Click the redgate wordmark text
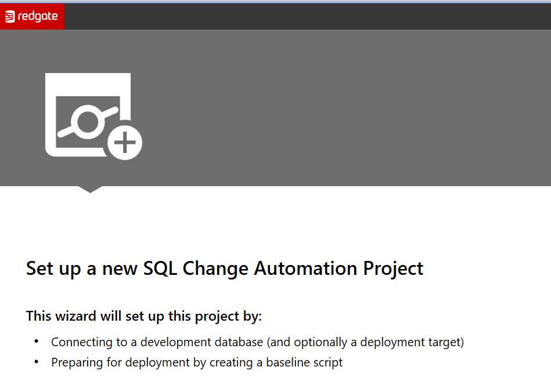This screenshot has height=392, width=551. tap(38, 17)
